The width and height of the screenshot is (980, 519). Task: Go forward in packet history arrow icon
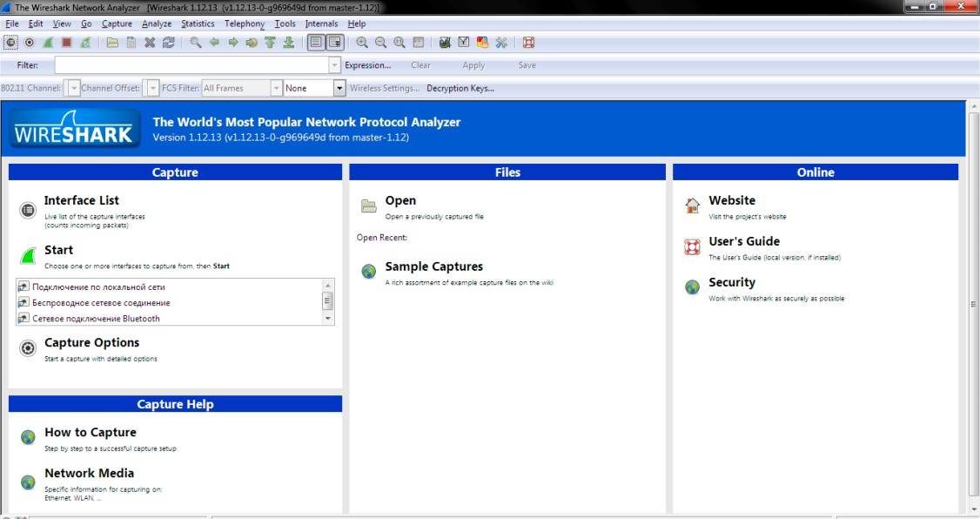(x=233, y=43)
